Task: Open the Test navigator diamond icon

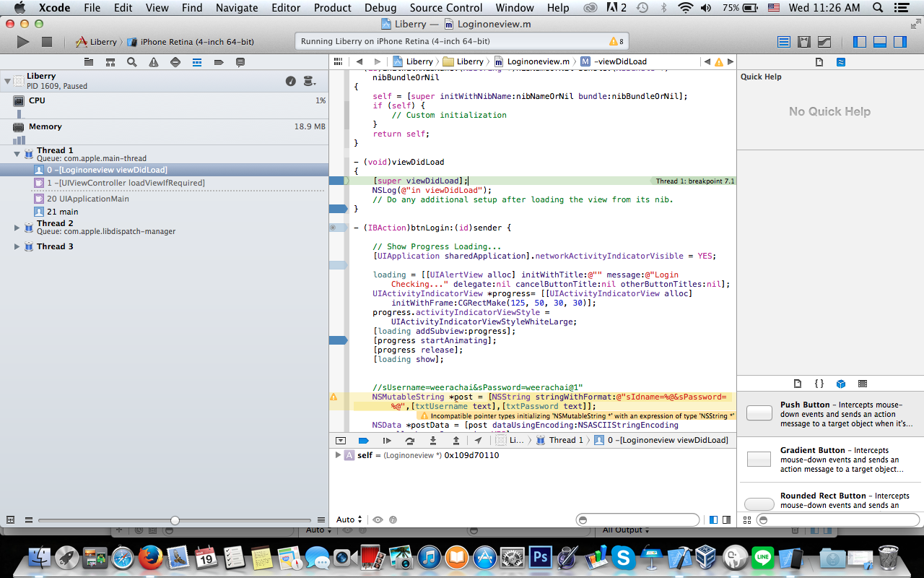Action: (175, 62)
